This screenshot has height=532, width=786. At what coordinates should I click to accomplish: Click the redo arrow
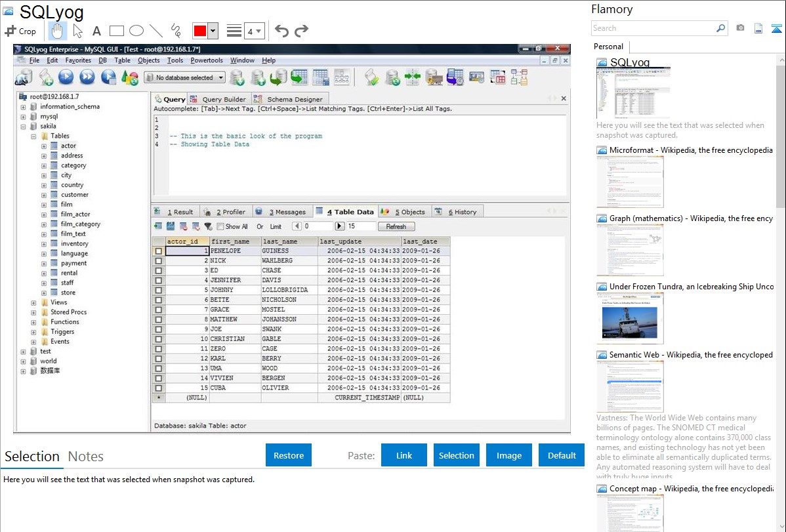[x=301, y=31]
